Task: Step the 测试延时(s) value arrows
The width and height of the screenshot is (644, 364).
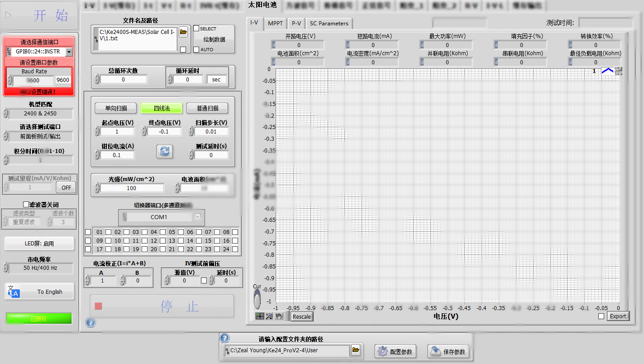Action: 192,155
